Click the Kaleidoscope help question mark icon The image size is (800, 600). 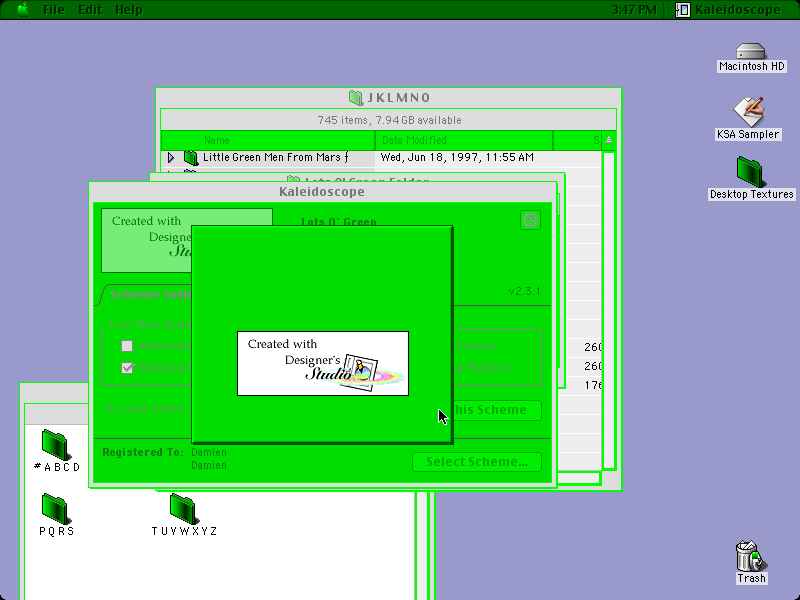click(x=530, y=220)
